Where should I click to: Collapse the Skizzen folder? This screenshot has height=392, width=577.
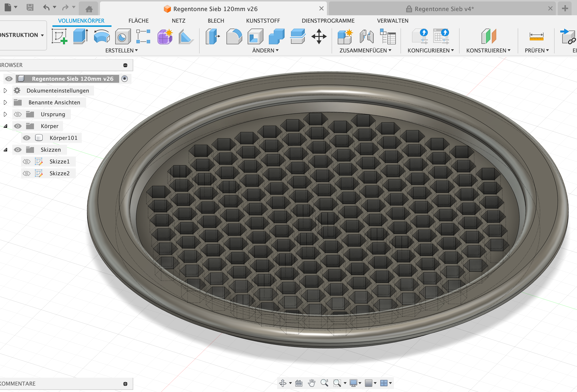[5, 149]
